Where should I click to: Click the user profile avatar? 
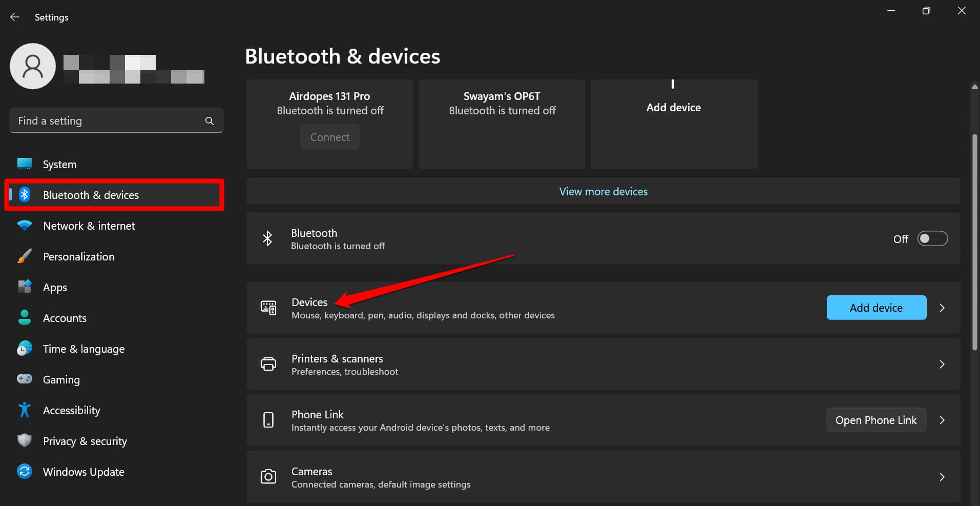click(x=33, y=66)
